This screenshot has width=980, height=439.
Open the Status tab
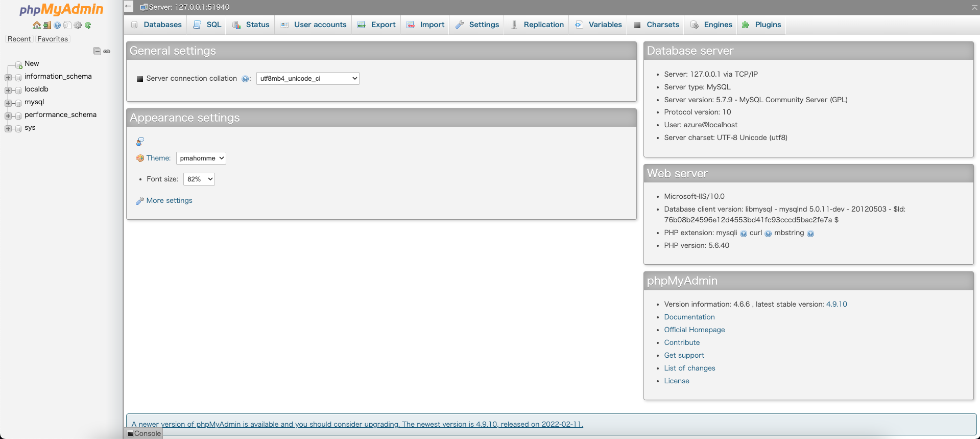[251, 25]
